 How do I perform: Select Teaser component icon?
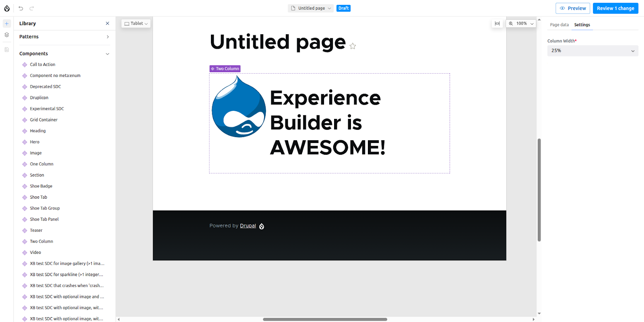click(25, 231)
